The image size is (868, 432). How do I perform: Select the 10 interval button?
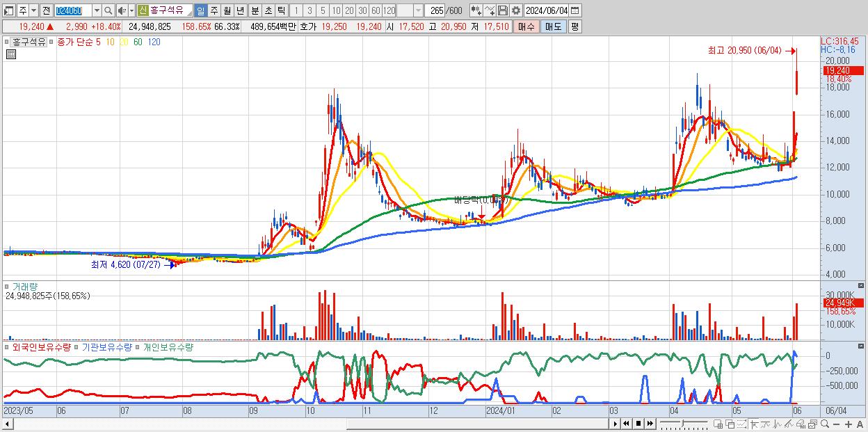336,10
